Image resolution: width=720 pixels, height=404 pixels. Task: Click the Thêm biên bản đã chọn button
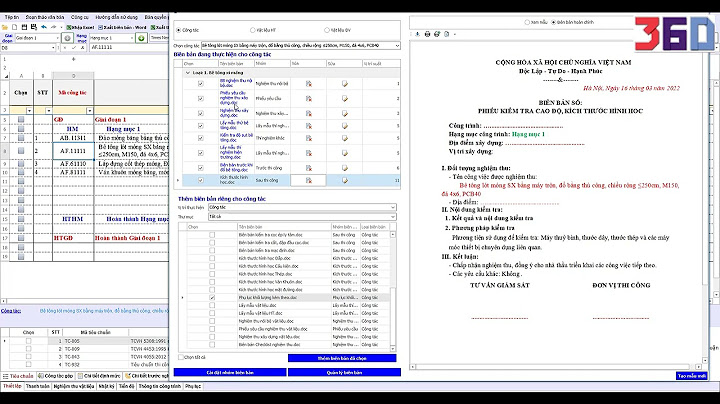[x=342, y=358]
